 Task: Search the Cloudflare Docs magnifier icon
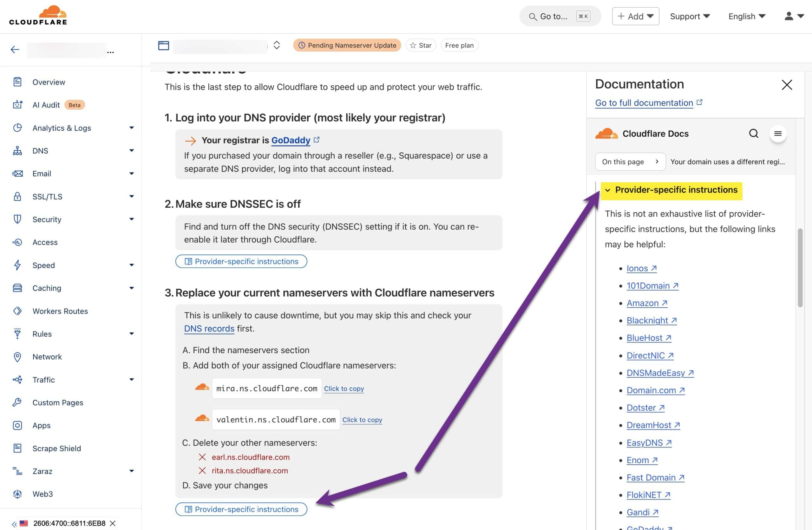753,133
